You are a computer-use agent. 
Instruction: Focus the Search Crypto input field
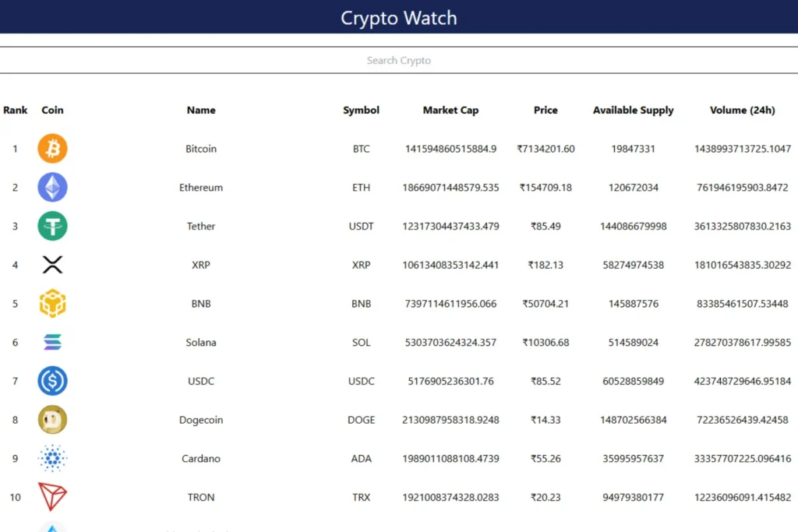click(399, 60)
